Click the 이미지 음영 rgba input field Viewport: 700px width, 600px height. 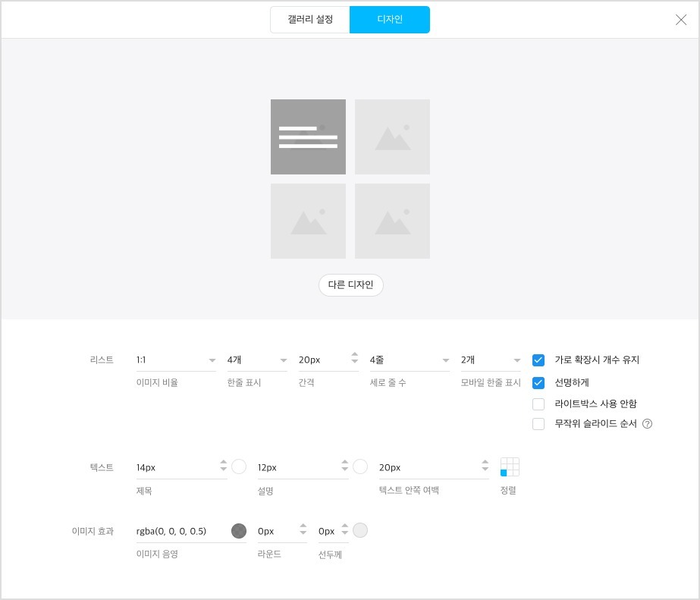pos(182,531)
